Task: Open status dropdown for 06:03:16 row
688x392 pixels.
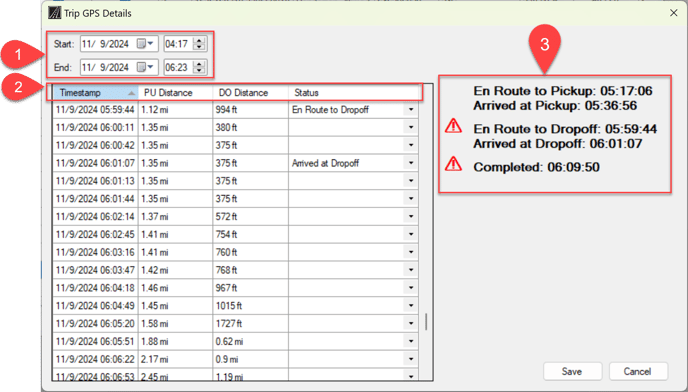Action: point(411,252)
